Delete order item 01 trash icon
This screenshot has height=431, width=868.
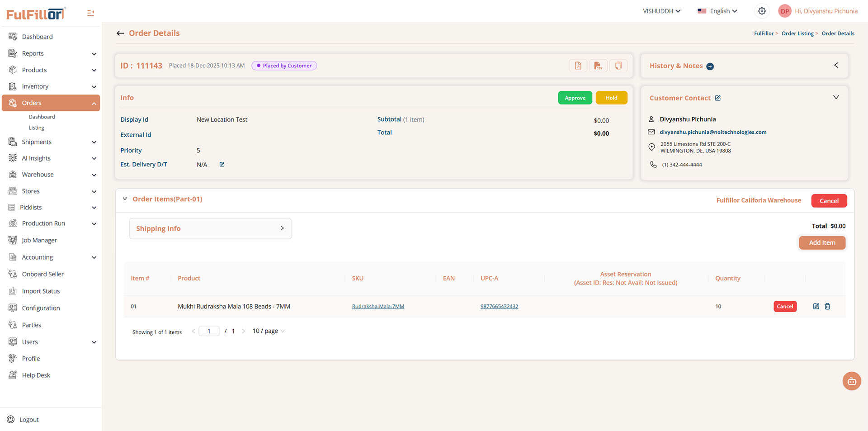(827, 306)
